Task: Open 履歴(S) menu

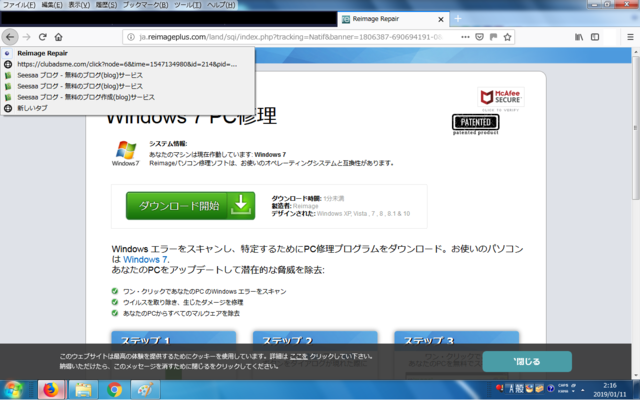Action: [x=106, y=5]
